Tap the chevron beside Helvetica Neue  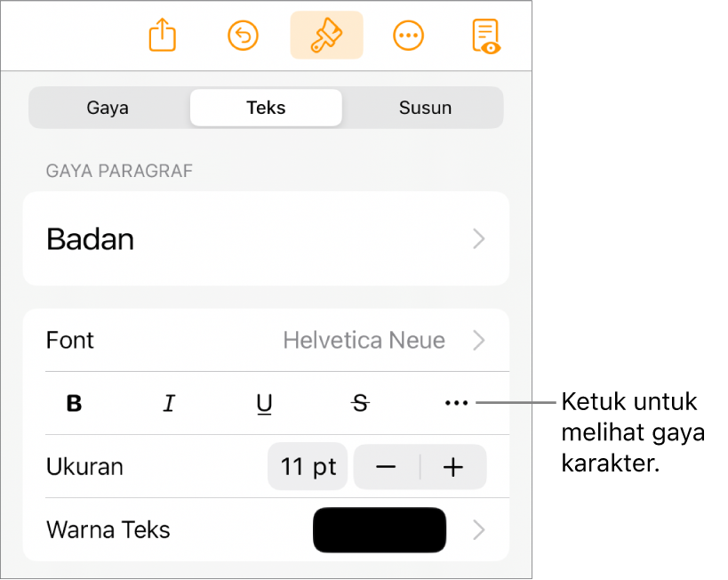pyautogui.click(x=479, y=340)
